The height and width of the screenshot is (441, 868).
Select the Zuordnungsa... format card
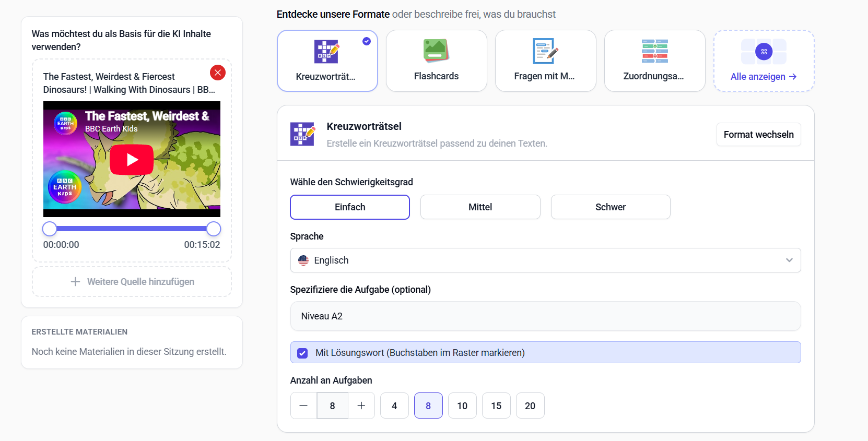tap(654, 61)
